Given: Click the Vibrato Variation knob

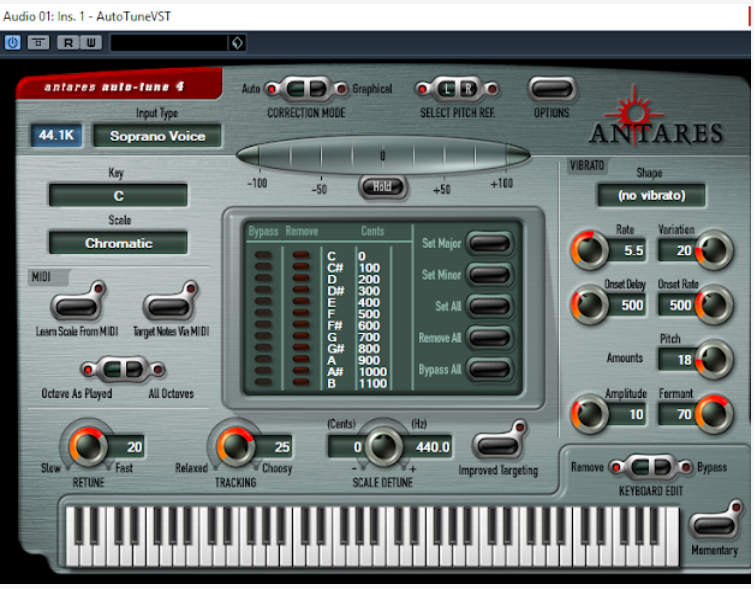Looking at the screenshot, I should click(x=714, y=250).
